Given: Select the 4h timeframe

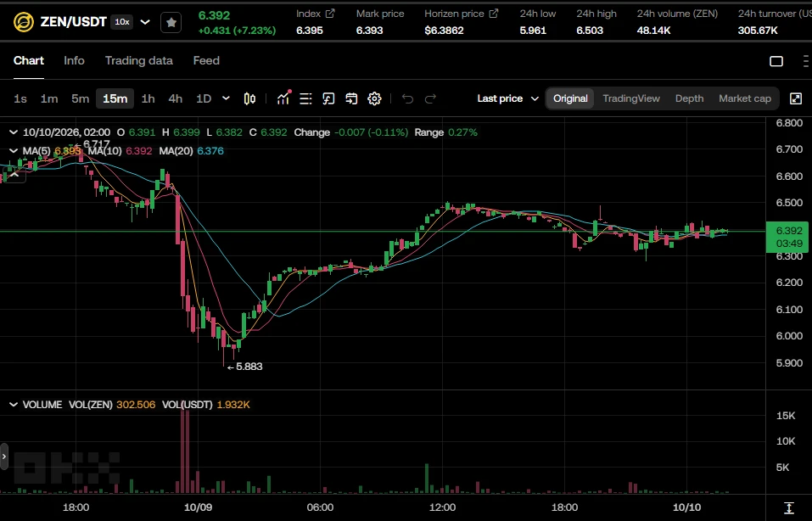Looking at the screenshot, I should click(x=176, y=98).
